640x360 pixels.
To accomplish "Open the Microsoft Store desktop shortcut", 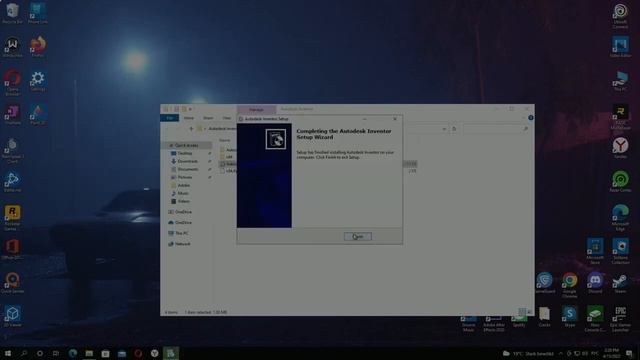I will [x=595, y=251].
